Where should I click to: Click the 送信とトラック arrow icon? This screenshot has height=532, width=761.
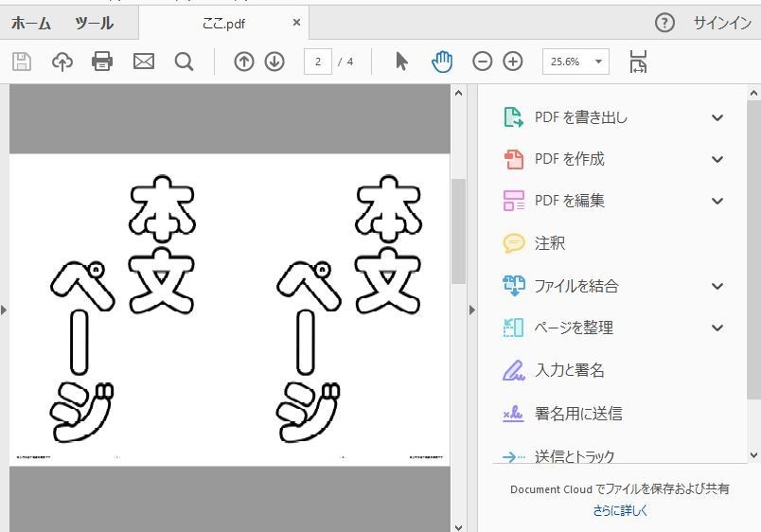pyautogui.click(x=513, y=457)
